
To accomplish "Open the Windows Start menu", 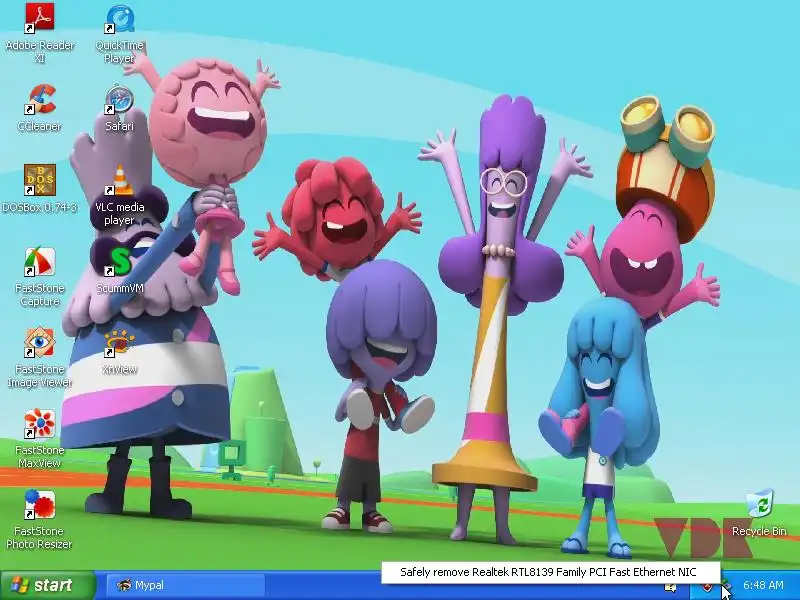I will point(48,585).
